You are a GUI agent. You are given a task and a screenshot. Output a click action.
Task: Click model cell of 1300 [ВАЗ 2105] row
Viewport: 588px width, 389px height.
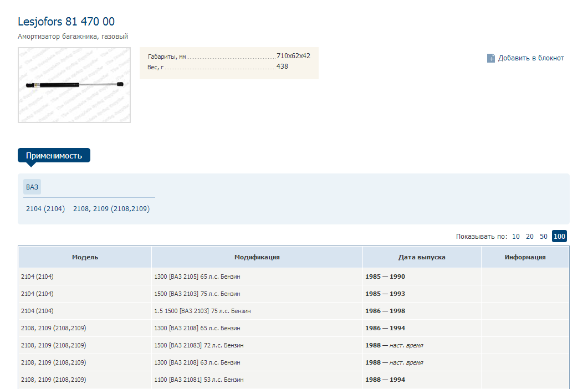coord(85,277)
